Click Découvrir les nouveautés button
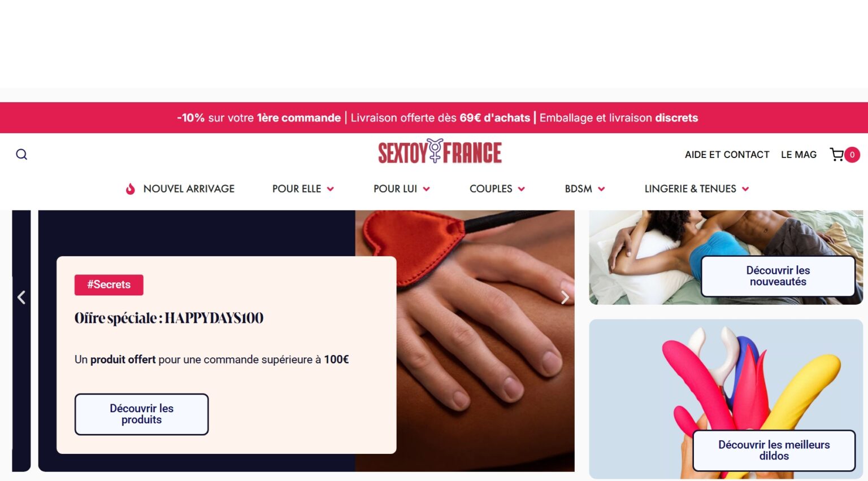The height and width of the screenshot is (481, 868). [778, 276]
